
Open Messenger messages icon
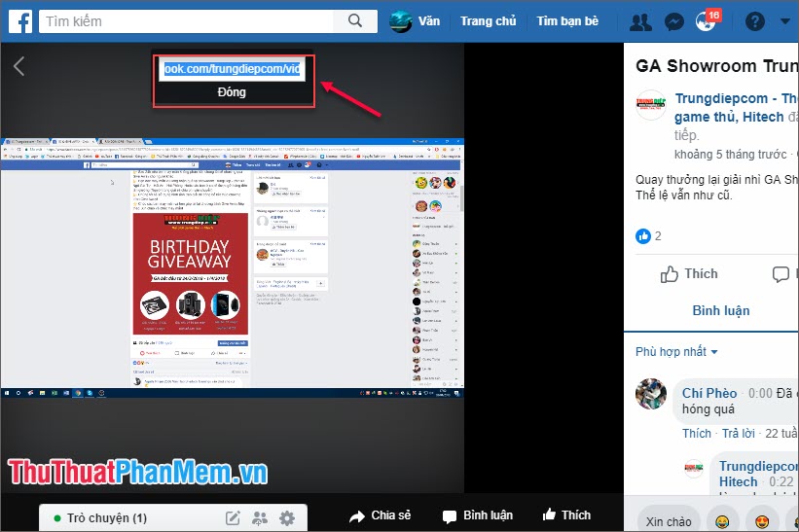click(x=673, y=22)
